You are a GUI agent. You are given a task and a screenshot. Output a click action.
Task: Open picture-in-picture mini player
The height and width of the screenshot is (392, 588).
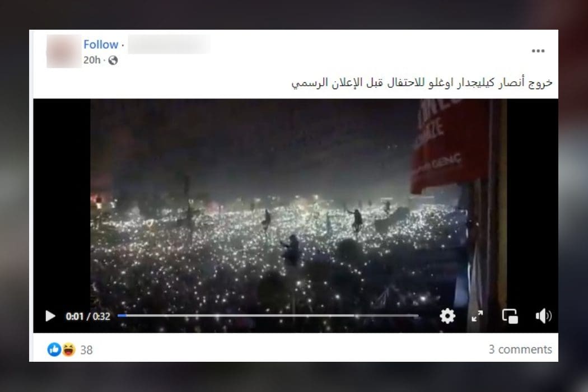pos(510,316)
